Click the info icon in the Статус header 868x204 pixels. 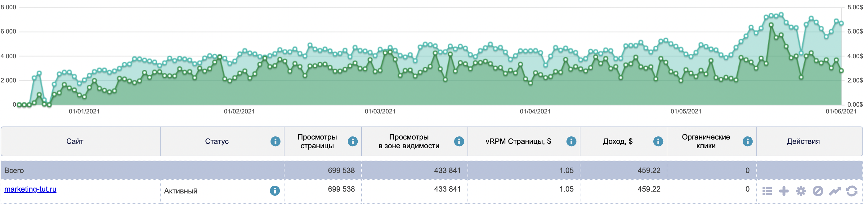coord(275,141)
